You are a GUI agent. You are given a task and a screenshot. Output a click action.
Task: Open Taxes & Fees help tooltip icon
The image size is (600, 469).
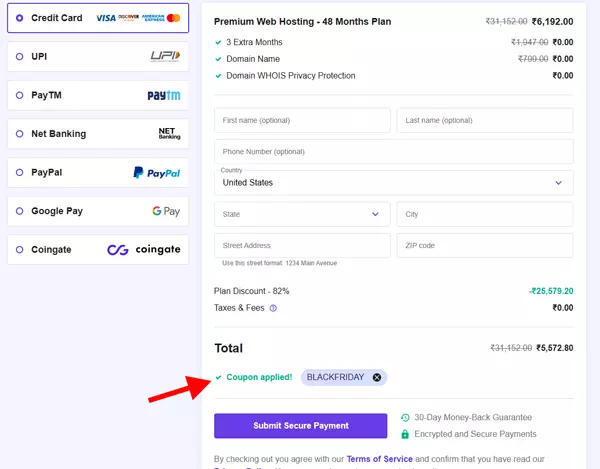pos(273,308)
